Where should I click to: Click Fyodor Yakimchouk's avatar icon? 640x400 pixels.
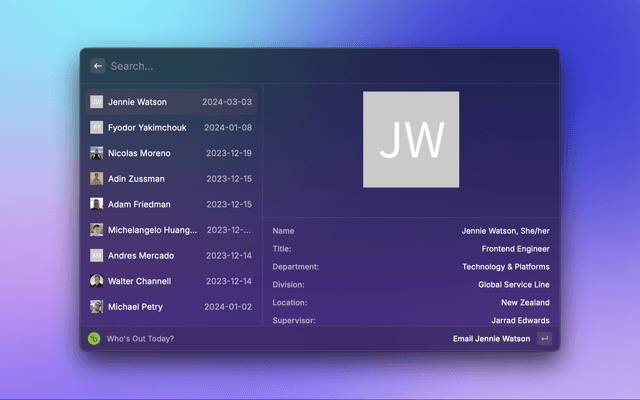(x=96, y=128)
